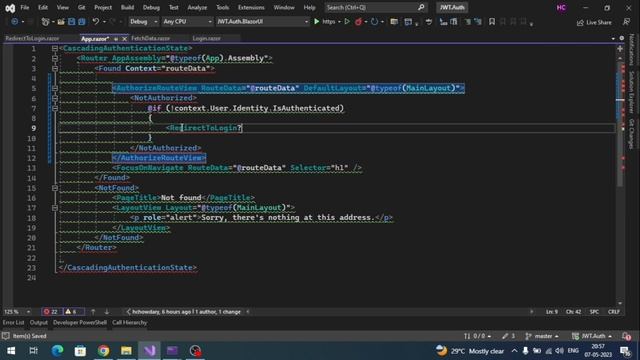Click the red Hot Reload flame icon
The height and width of the screenshot is (360, 640).
click(358, 22)
